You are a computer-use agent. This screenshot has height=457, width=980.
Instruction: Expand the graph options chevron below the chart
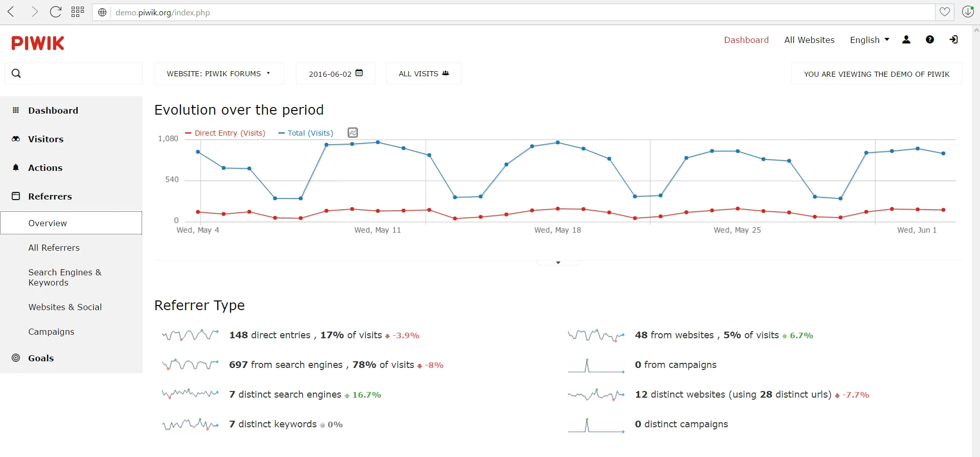(558, 262)
